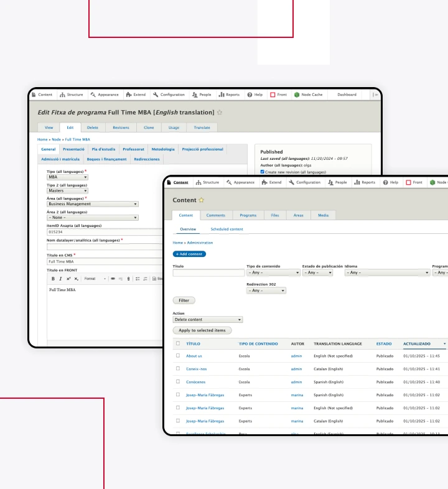Check the Conócenos row checkbox
The width and height of the screenshot is (448, 489).
click(x=178, y=382)
